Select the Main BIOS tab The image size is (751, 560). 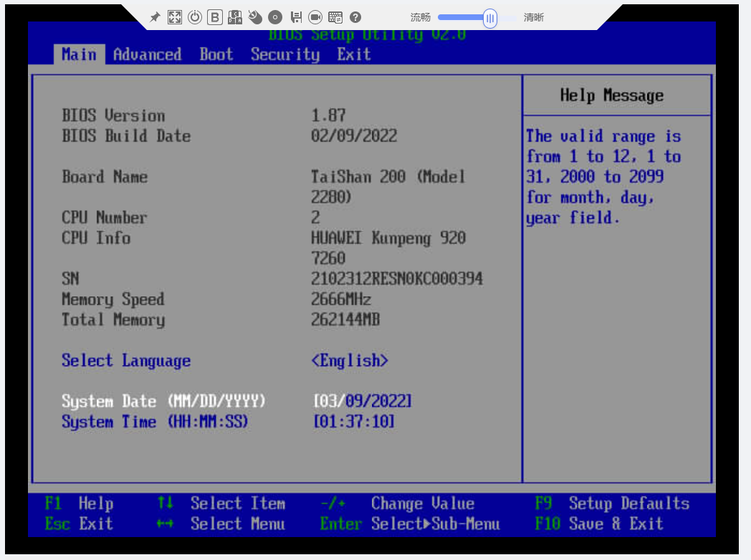(79, 54)
